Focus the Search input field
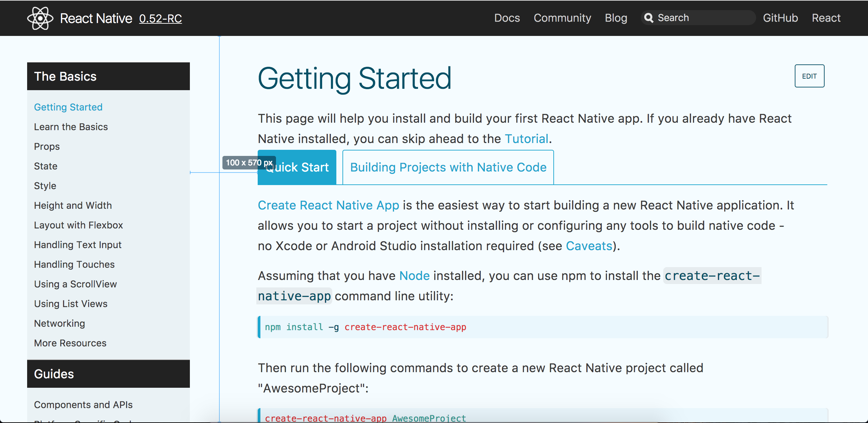 point(698,18)
